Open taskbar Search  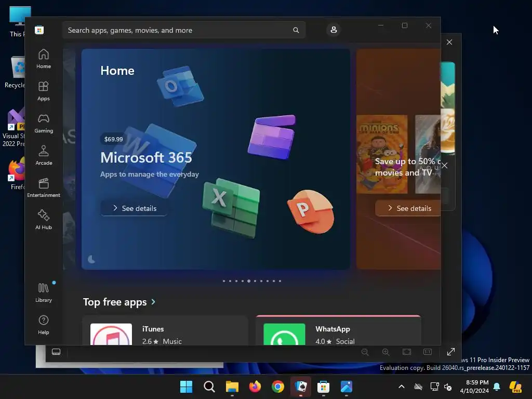[x=209, y=387]
